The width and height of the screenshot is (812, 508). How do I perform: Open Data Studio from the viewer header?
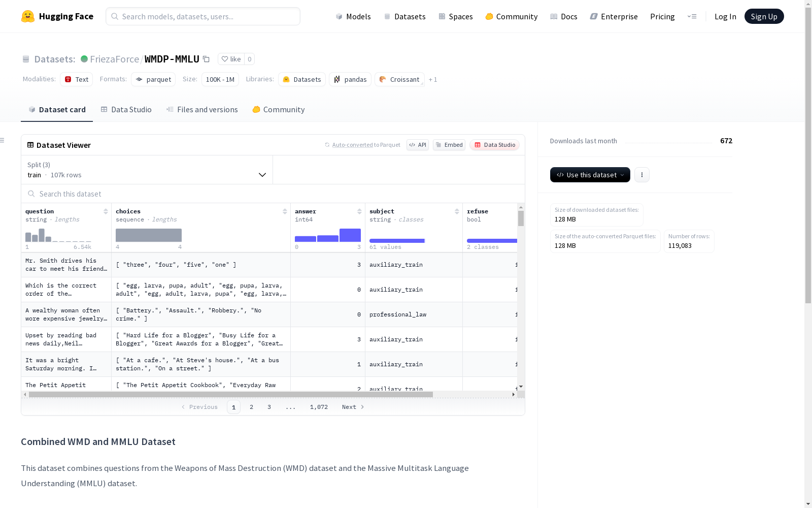pyautogui.click(x=495, y=145)
